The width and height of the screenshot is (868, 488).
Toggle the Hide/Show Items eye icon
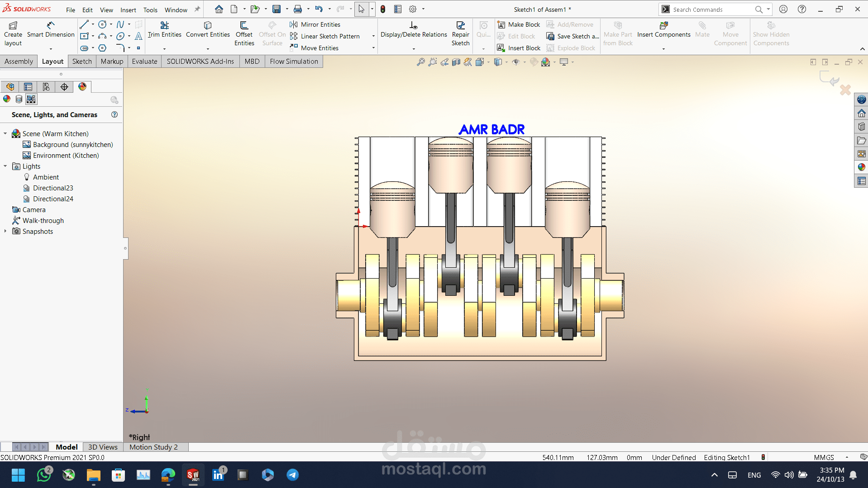pos(515,62)
